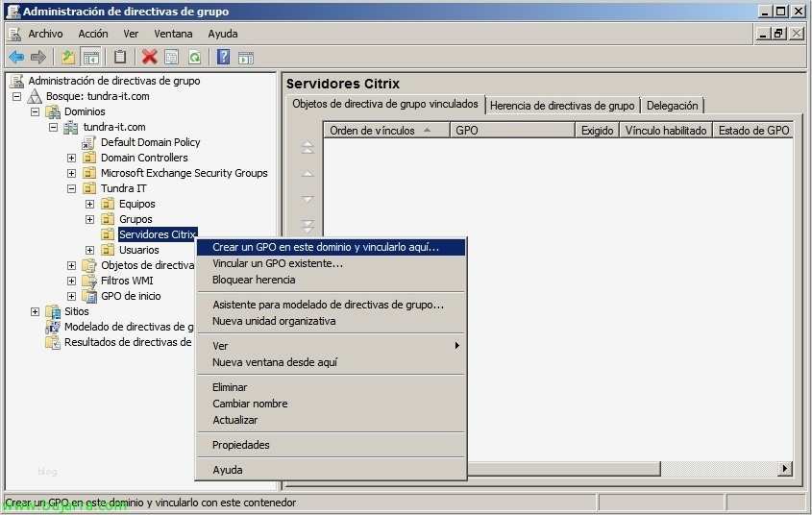Click the 'Exigido' column header
This screenshot has height=515, width=812.
click(597, 131)
